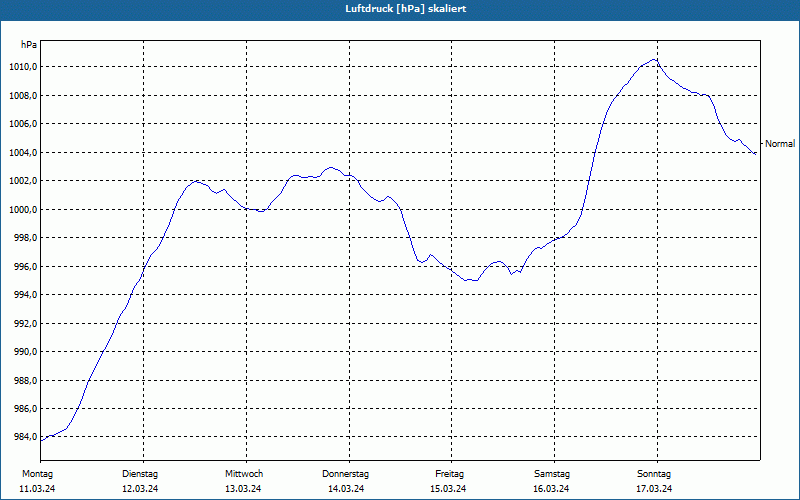The width and height of the screenshot is (800, 500).
Task: Click the 1008,0 y-axis value
Action: coord(21,95)
